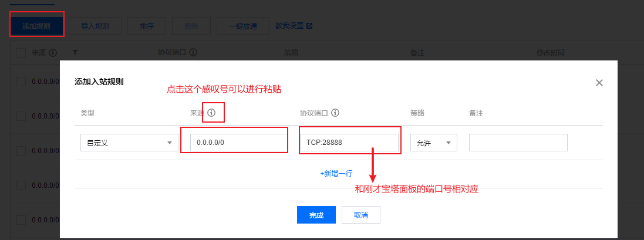Open the 教我设置 external link
This screenshot has height=240, width=644.
pos(294,26)
